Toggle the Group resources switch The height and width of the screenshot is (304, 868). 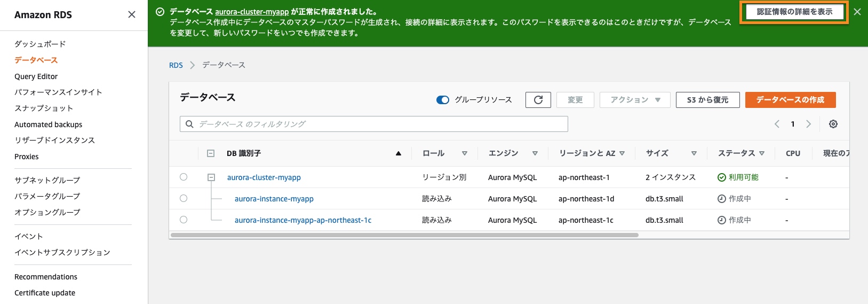[442, 100]
